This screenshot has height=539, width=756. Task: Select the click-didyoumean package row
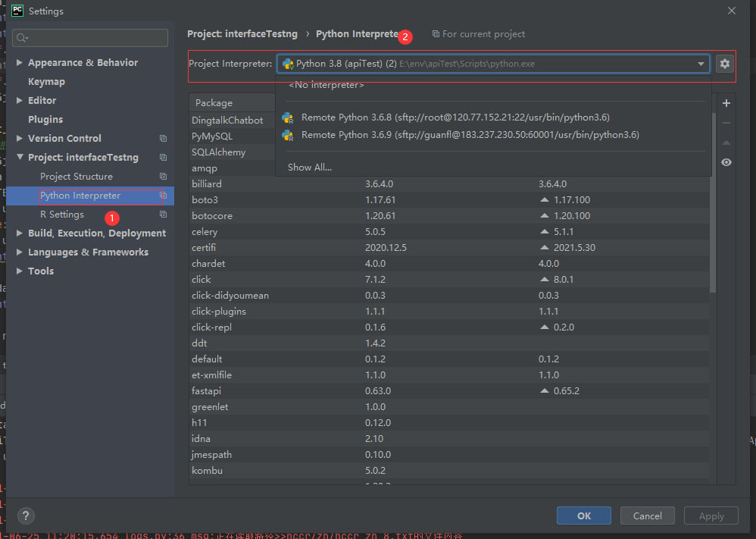pos(449,296)
